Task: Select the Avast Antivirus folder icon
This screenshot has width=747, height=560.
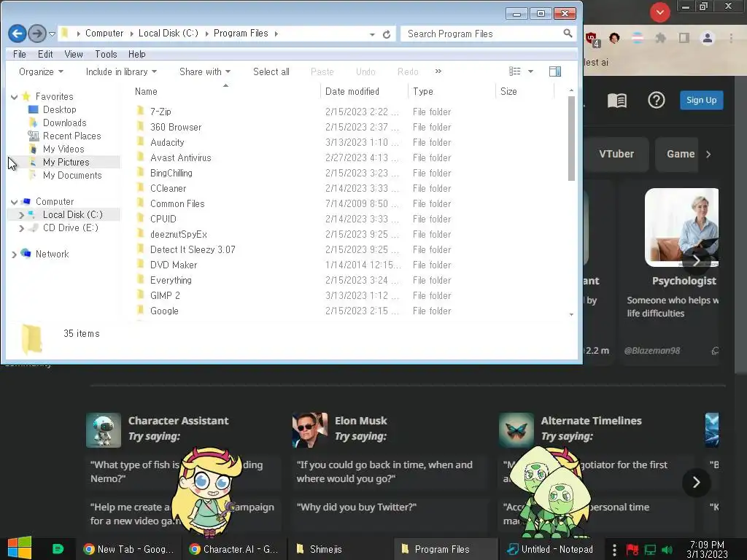Action: coord(140,157)
